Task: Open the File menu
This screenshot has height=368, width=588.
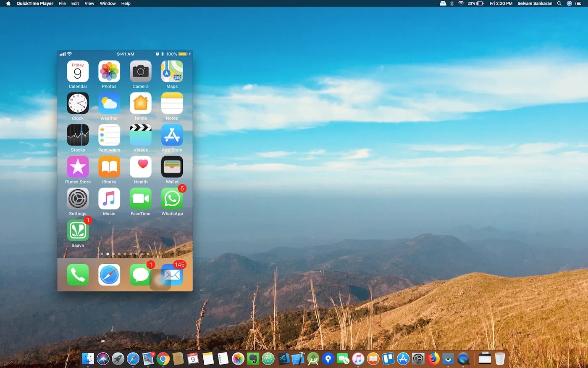Action: pos(62,3)
